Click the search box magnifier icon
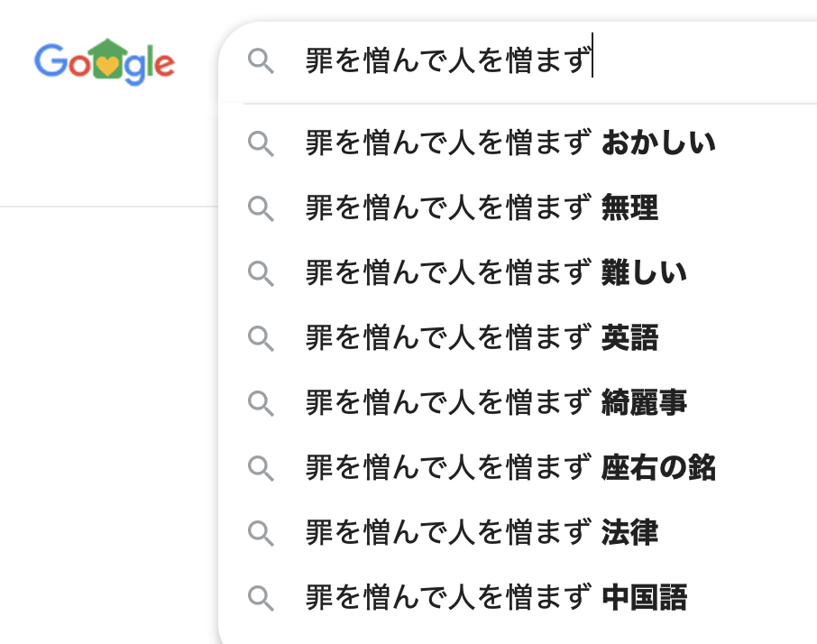The height and width of the screenshot is (644, 817). (261, 62)
